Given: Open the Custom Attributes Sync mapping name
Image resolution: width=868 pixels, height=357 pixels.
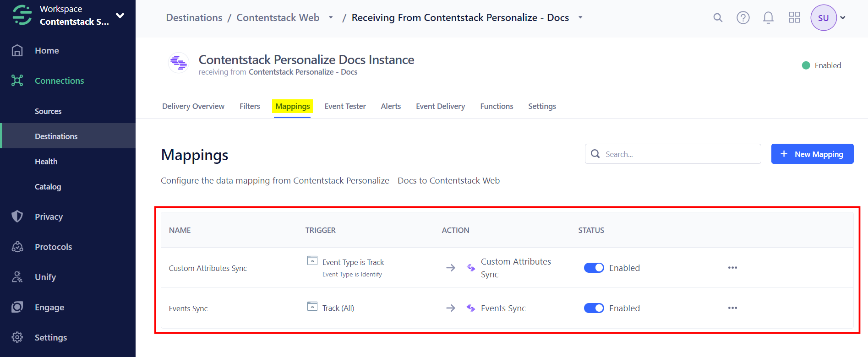Looking at the screenshot, I should click(207, 268).
